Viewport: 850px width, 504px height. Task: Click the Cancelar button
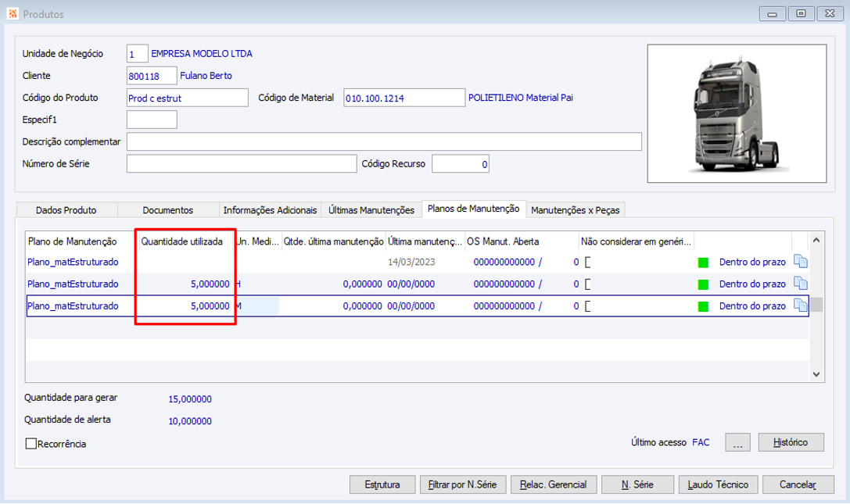click(x=798, y=484)
